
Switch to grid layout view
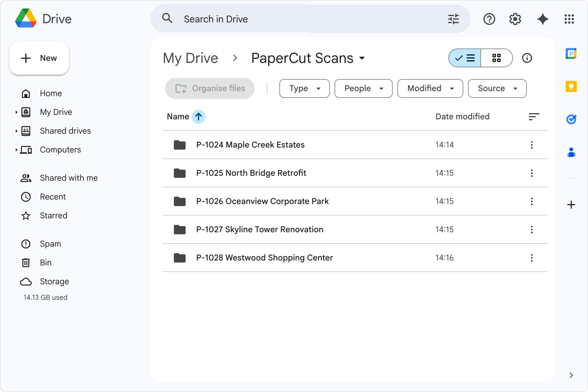pos(496,58)
